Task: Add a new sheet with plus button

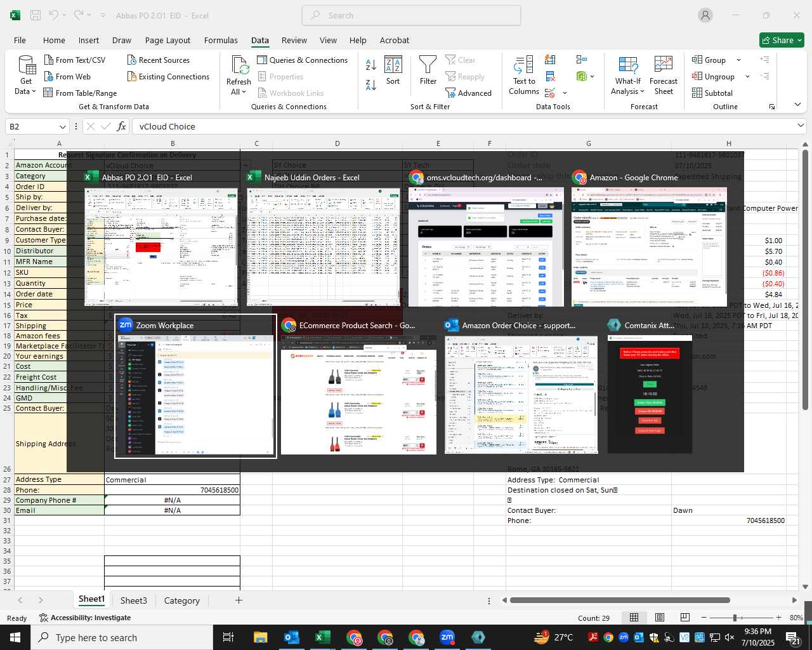Action: pos(239,600)
